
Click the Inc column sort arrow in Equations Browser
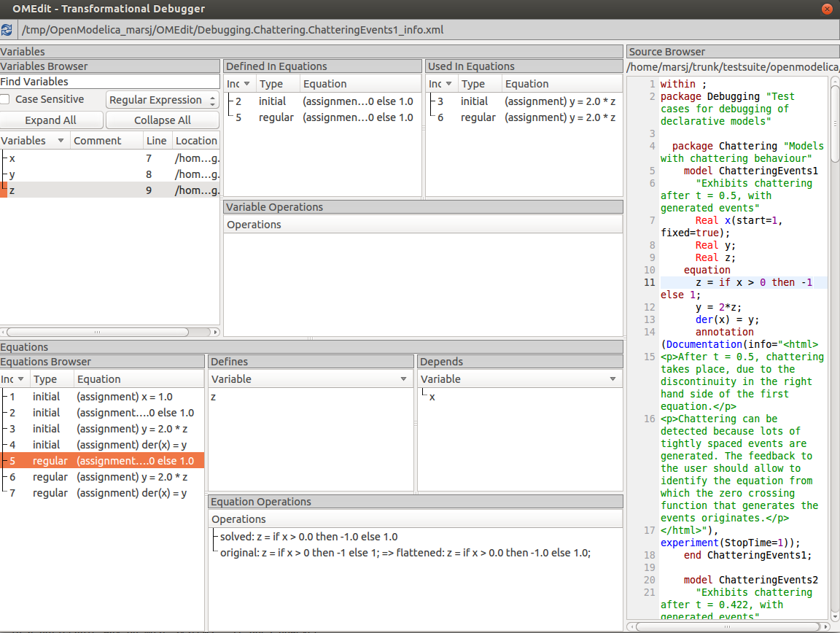(20, 378)
